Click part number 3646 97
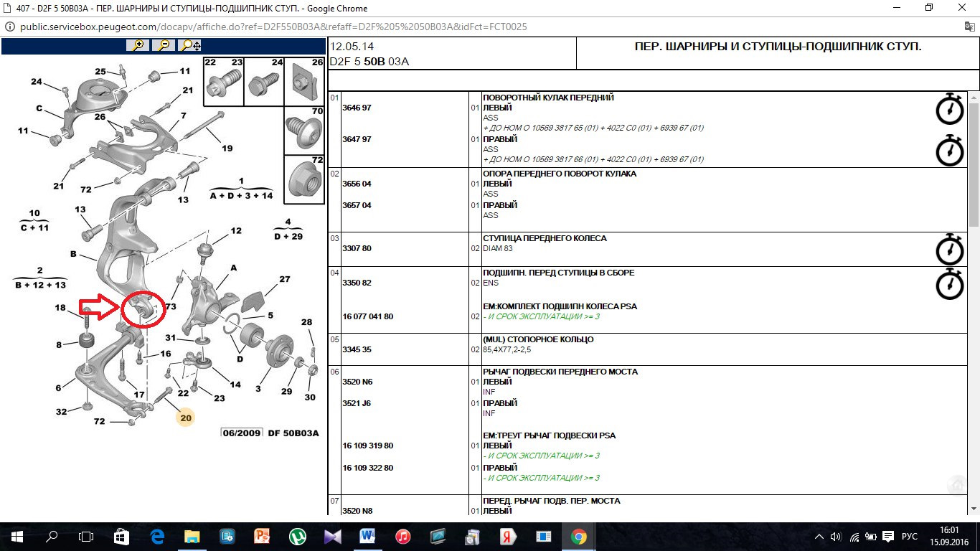 coord(357,108)
